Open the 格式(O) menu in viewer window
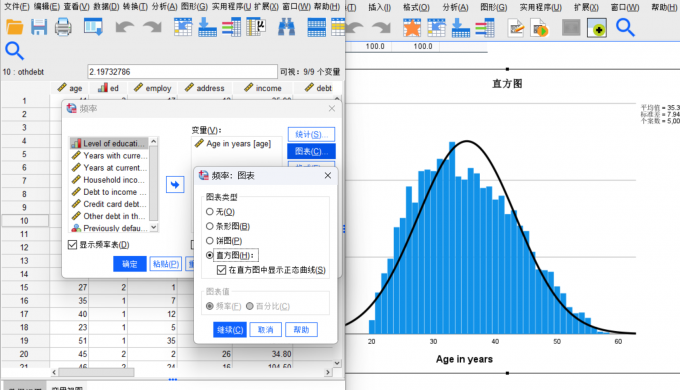Image resolution: width=680 pixels, height=390 pixels. coord(416,7)
